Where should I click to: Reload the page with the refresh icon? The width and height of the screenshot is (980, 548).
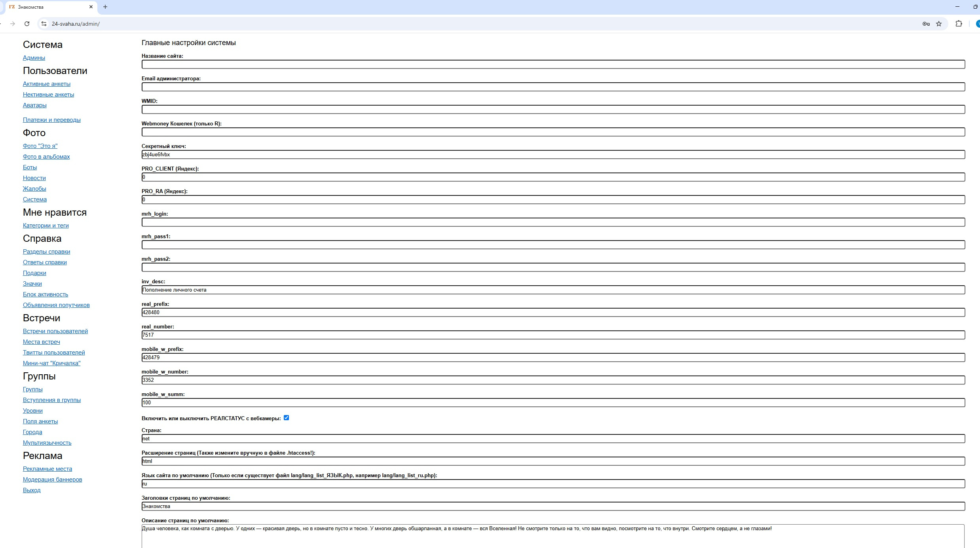(x=27, y=24)
